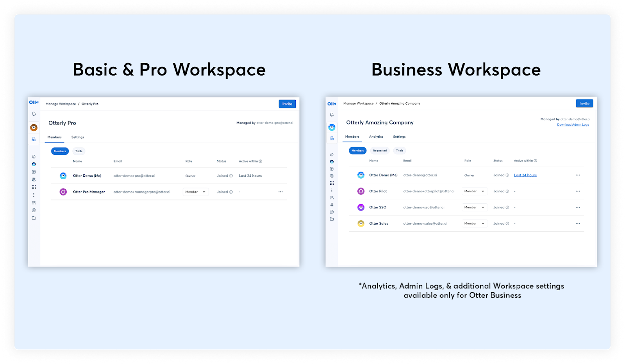
Task: Open the notifications bell in the Otterly Pro window
Action: pos(34,114)
